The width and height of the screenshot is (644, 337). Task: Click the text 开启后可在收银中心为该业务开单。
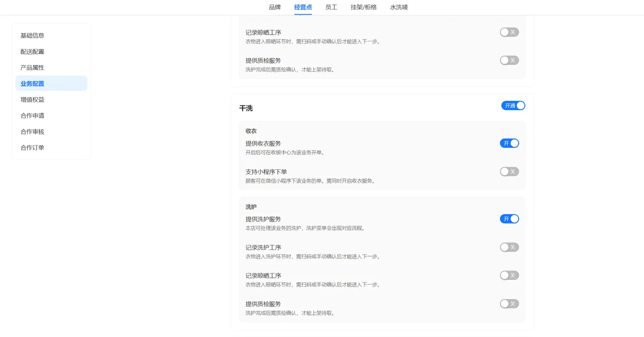click(x=286, y=152)
